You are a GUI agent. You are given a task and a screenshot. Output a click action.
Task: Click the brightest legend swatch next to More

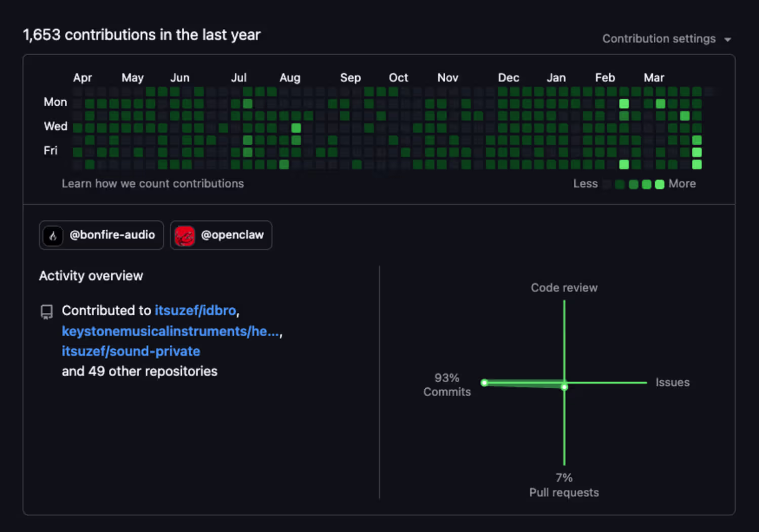pos(659,184)
